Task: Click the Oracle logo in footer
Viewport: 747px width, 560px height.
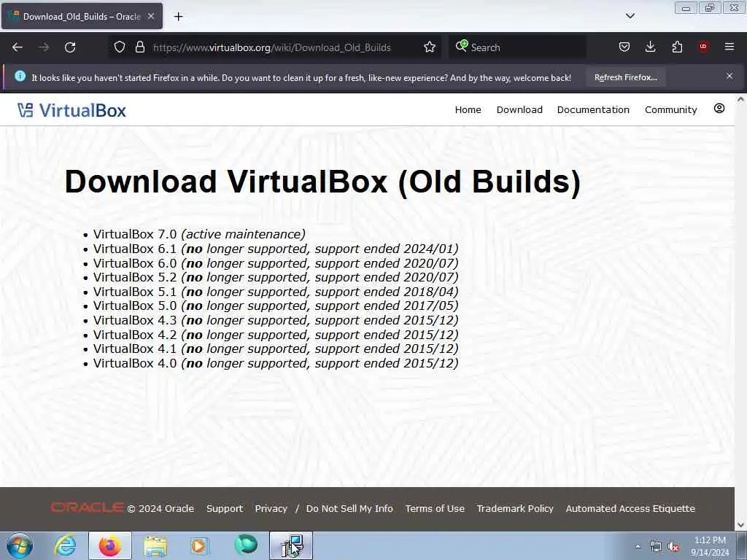Action: pos(88,507)
